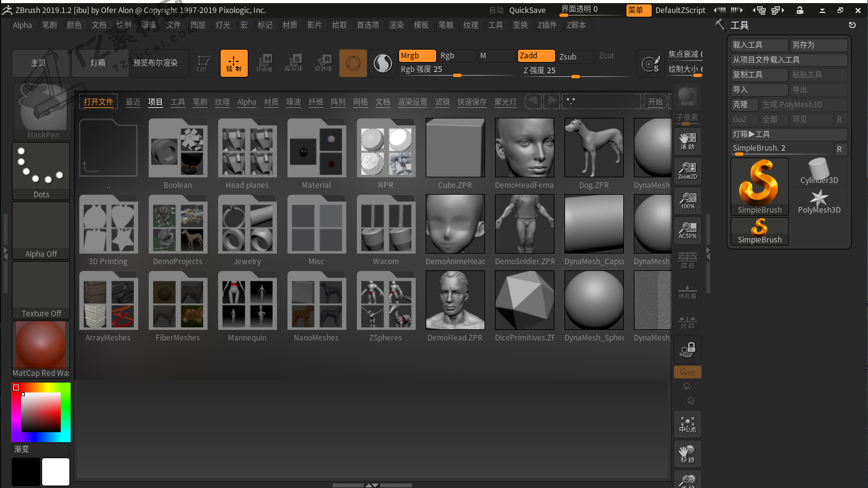Open the Z插件 menu

547,25
